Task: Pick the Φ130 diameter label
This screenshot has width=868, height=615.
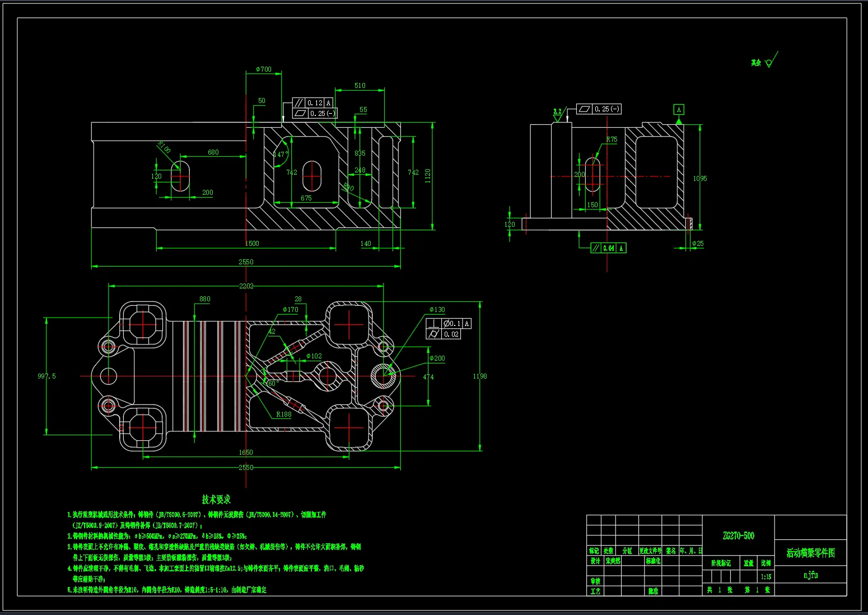Action: (437, 310)
